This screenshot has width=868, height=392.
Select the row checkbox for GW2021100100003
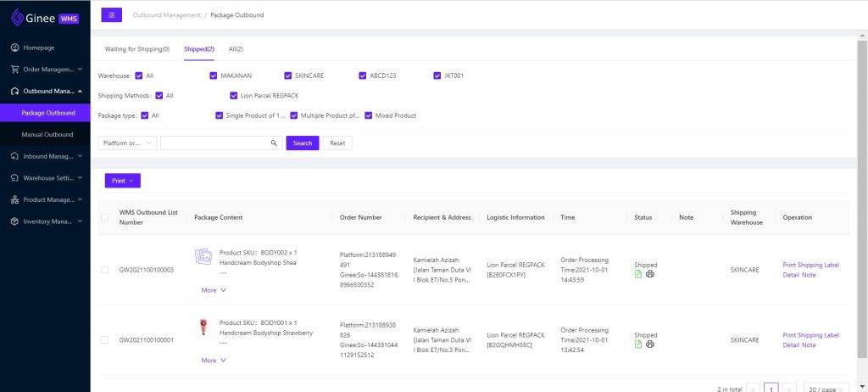coord(104,270)
